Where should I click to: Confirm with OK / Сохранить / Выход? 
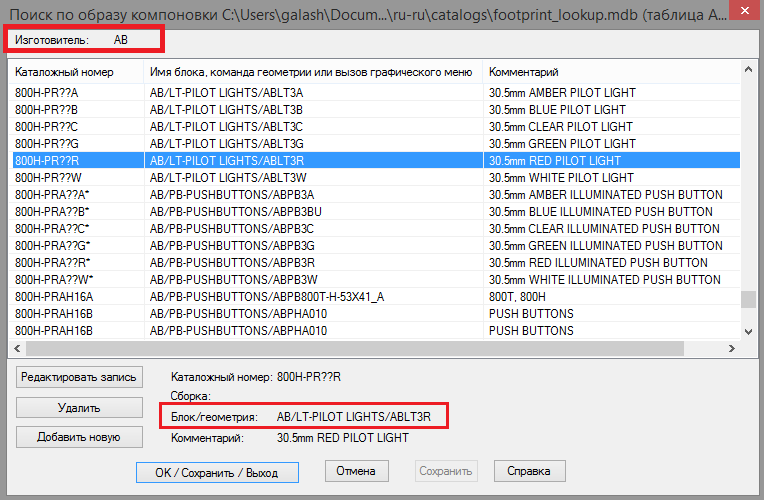[x=217, y=473]
